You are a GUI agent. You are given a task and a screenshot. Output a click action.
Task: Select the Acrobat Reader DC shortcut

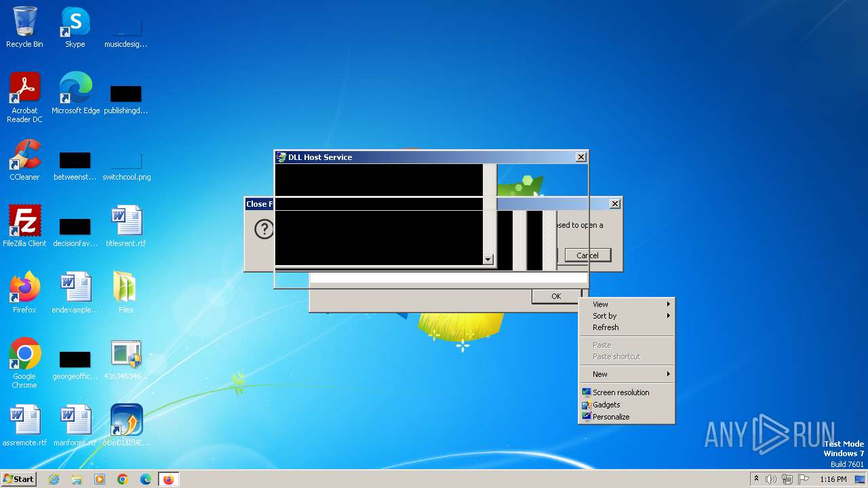24,98
